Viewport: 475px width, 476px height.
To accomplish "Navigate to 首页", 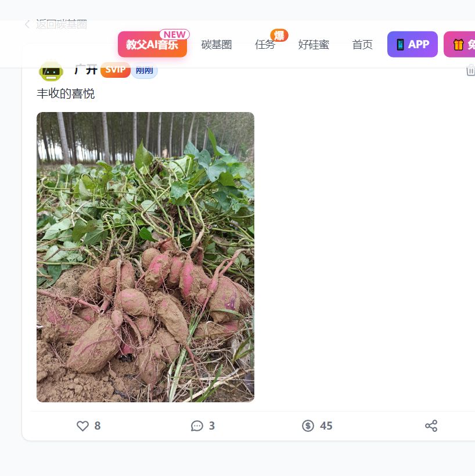I will [x=362, y=45].
